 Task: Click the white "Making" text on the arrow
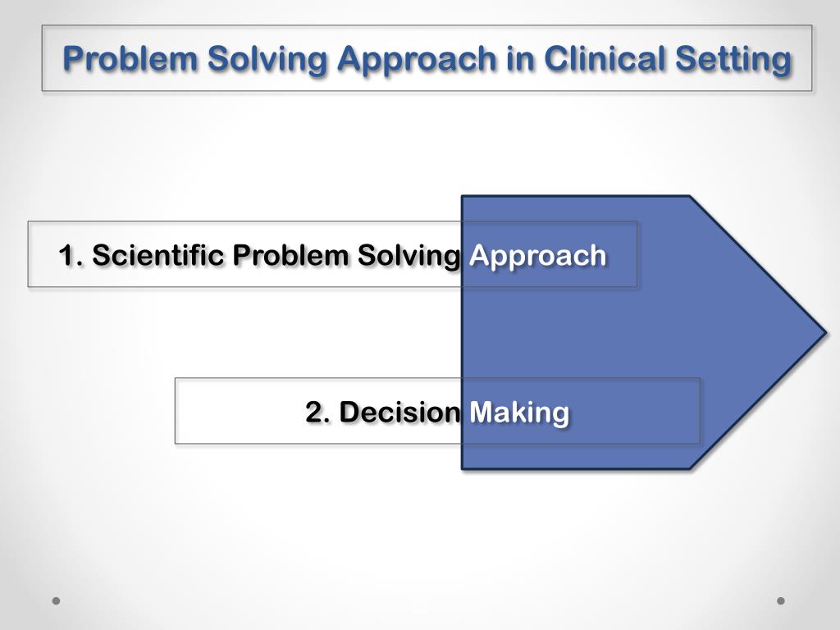518,412
